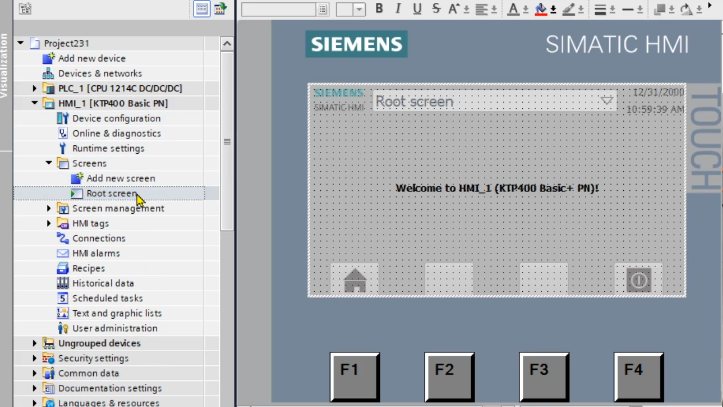The width and height of the screenshot is (723, 407).
Task: Open Add new screen
Action: point(121,178)
